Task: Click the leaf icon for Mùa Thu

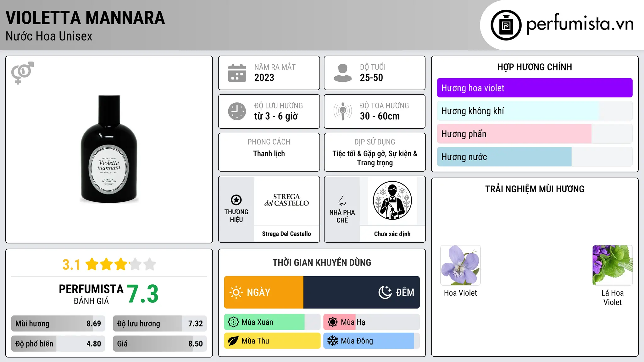Action: [x=233, y=341]
